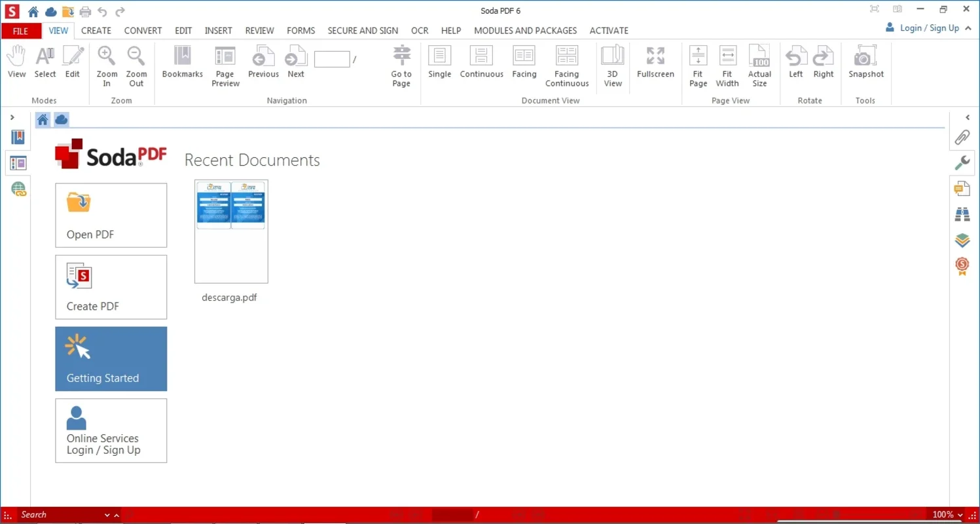Set Actual Size page view
Screen dimensions: 980x524
click(x=759, y=66)
